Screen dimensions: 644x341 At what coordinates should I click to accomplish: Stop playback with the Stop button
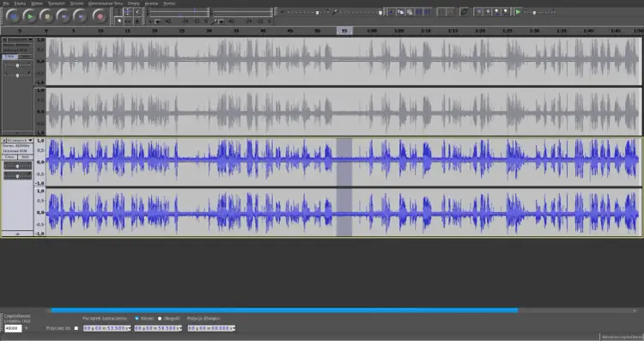(47, 16)
